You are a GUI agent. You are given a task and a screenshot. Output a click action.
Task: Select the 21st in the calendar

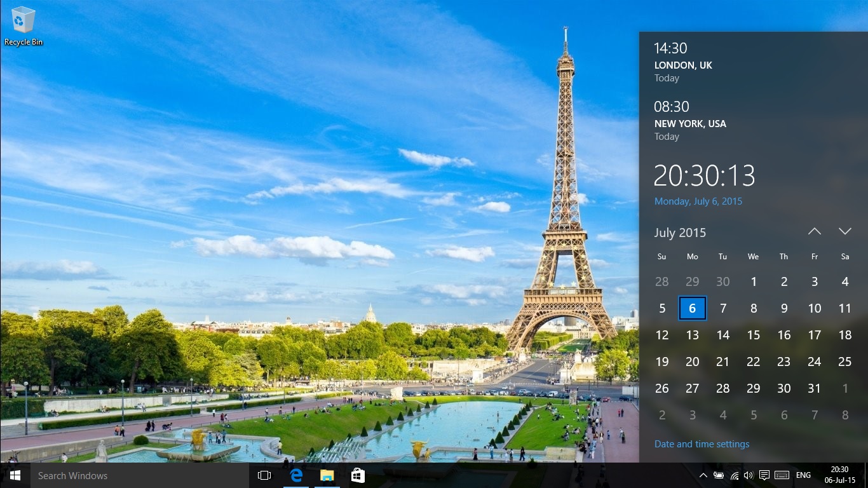point(723,362)
